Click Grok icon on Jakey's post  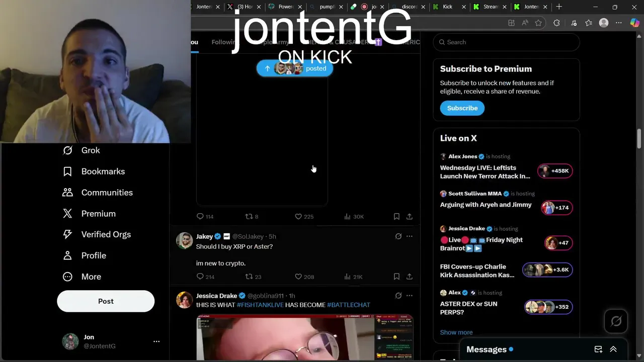pos(398,236)
